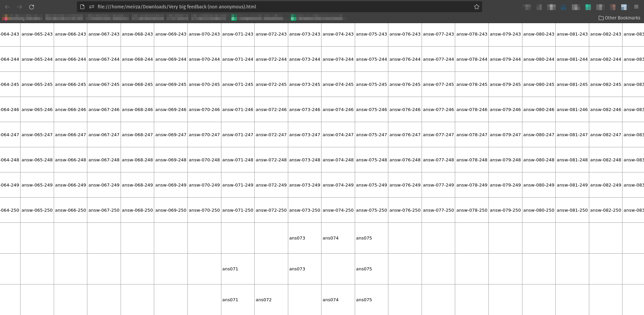
Task: Click the page file icon in address bar
Action: tap(82, 7)
